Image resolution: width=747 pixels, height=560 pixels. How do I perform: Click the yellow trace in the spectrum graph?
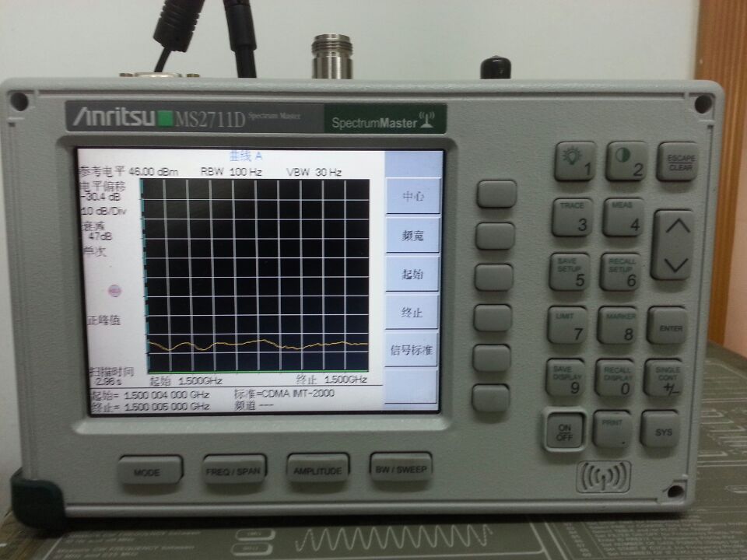click(x=258, y=344)
